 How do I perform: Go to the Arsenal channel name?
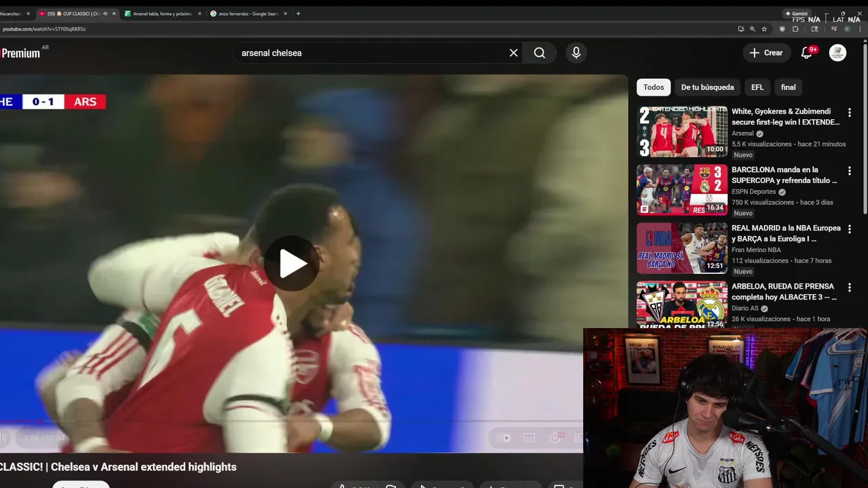coord(743,134)
